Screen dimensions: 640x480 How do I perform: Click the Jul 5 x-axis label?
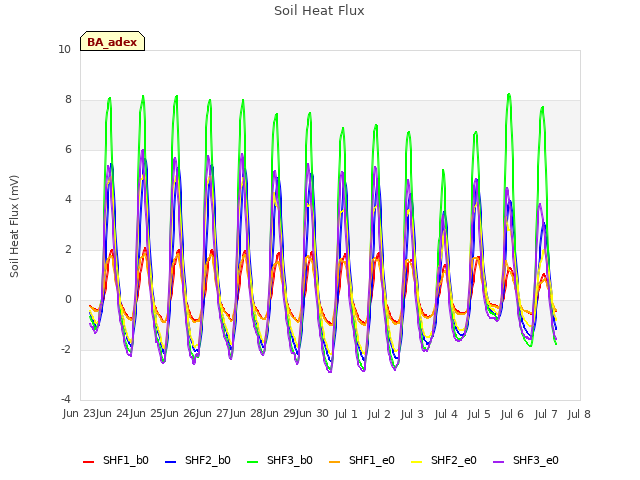pyautogui.click(x=479, y=414)
